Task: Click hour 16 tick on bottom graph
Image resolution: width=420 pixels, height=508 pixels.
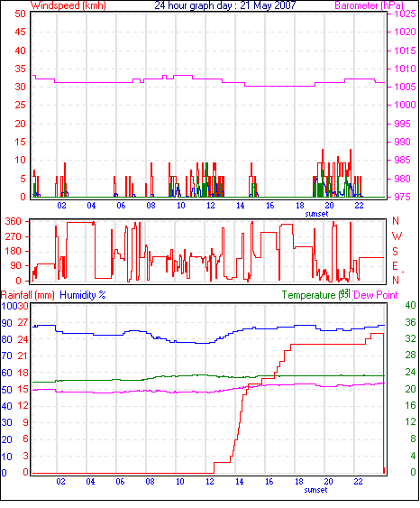Action: pyautogui.click(x=269, y=482)
